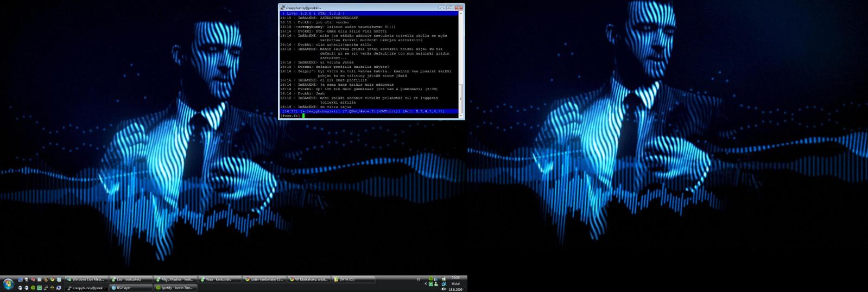The height and width of the screenshot is (292, 868).
Task: Open the Migu Madros conversation taskbar button
Action: 175,280
